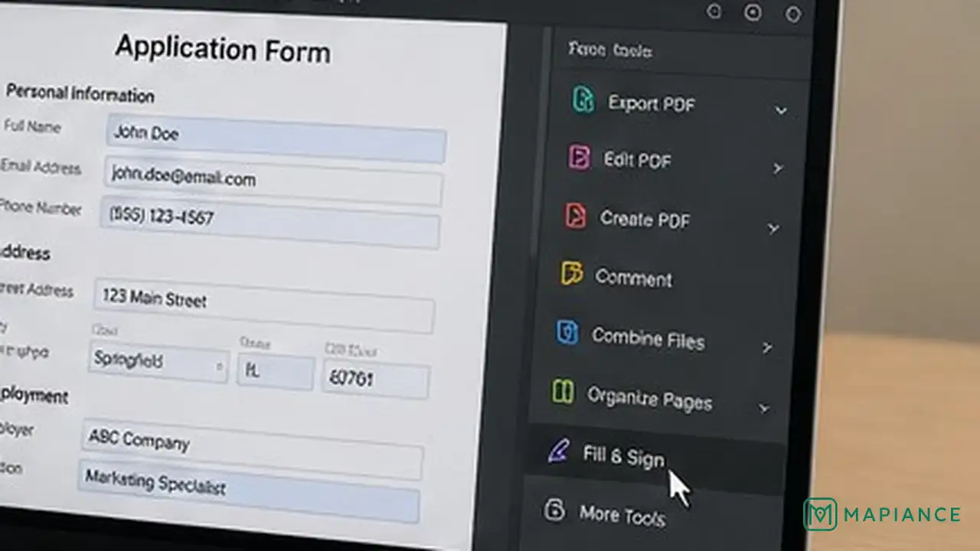
Task: Click the Application Form heading
Action: coord(223,49)
